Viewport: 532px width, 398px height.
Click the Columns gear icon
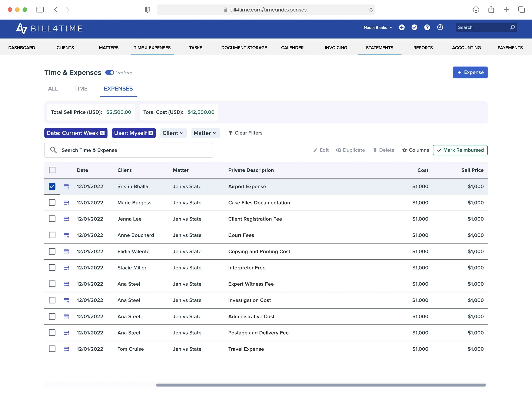pyautogui.click(x=405, y=150)
